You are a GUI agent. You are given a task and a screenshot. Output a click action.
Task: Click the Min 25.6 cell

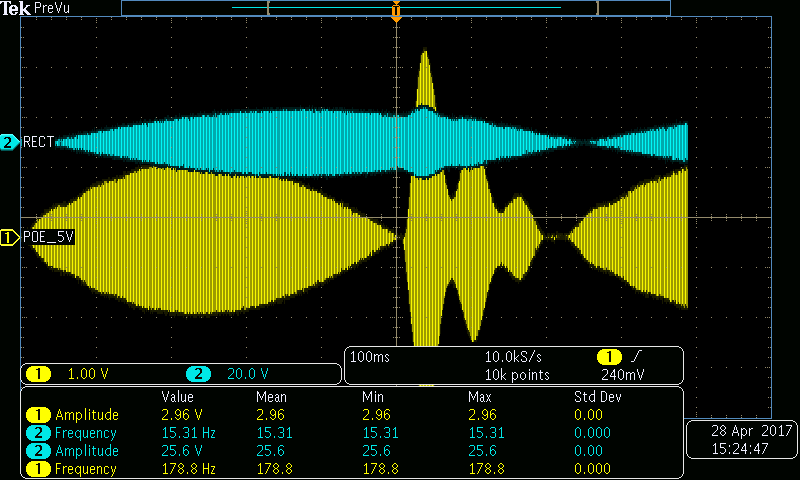tap(377, 451)
